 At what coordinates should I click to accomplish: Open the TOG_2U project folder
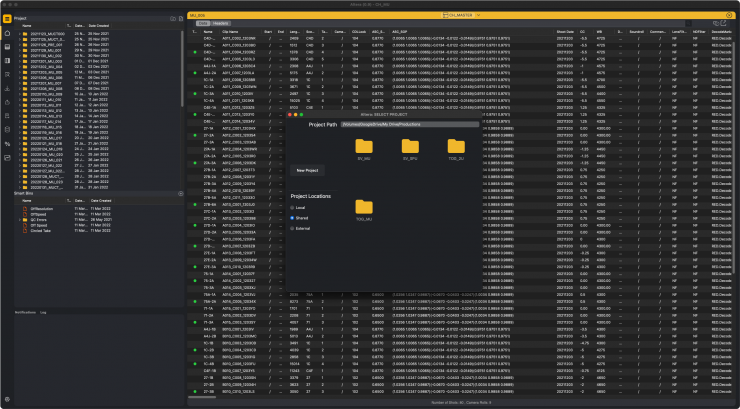pos(456,148)
